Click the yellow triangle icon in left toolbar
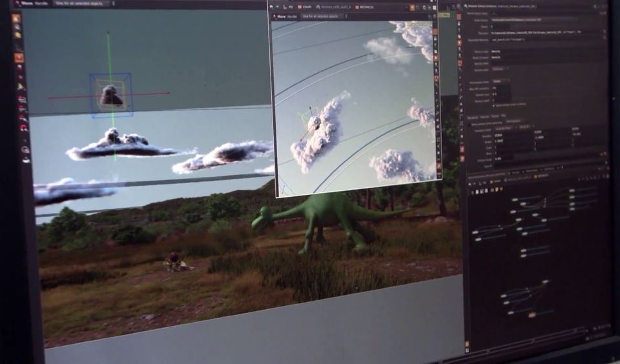The width and height of the screenshot is (620, 364). 21,86
